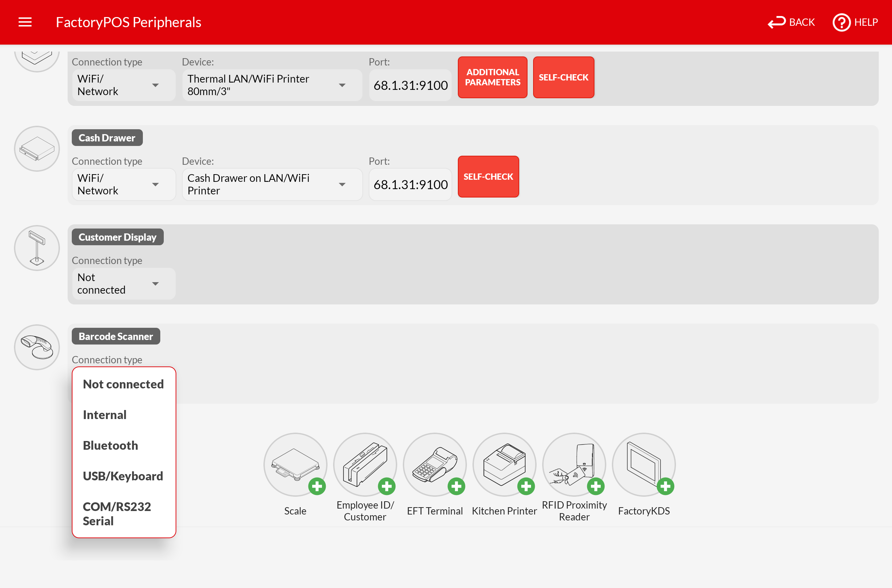
Task: Open Cash Drawer connection type dropdown
Action: pyautogui.click(x=123, y=184)
